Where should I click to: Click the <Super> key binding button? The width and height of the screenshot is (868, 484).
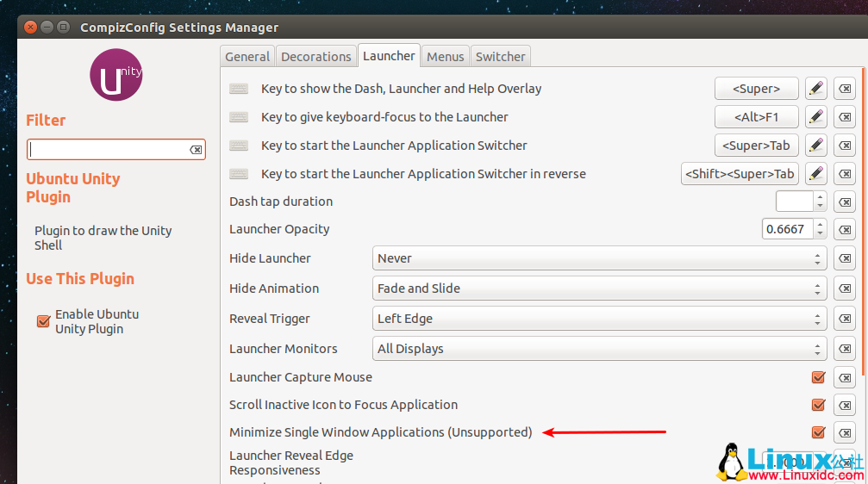point(756,89)
